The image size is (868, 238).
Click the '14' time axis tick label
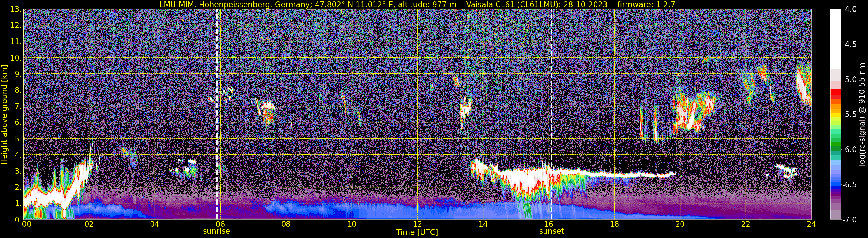click(483, 224)
